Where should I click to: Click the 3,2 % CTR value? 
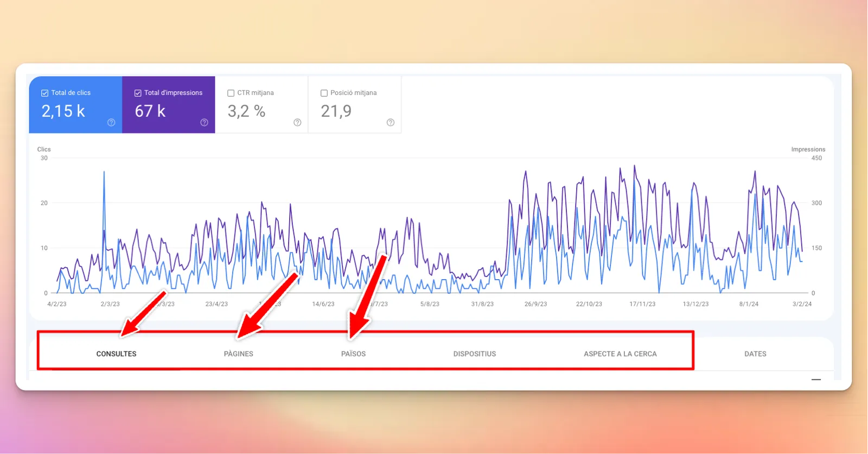click(247, 111)
